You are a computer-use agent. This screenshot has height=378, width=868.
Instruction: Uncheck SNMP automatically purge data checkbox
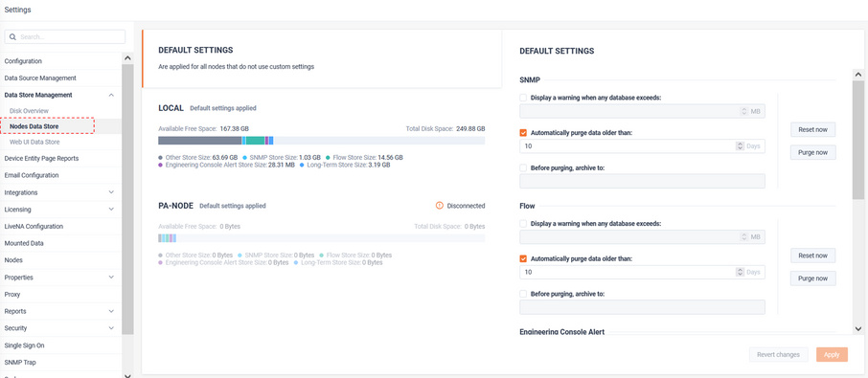[x=523, y=133]
